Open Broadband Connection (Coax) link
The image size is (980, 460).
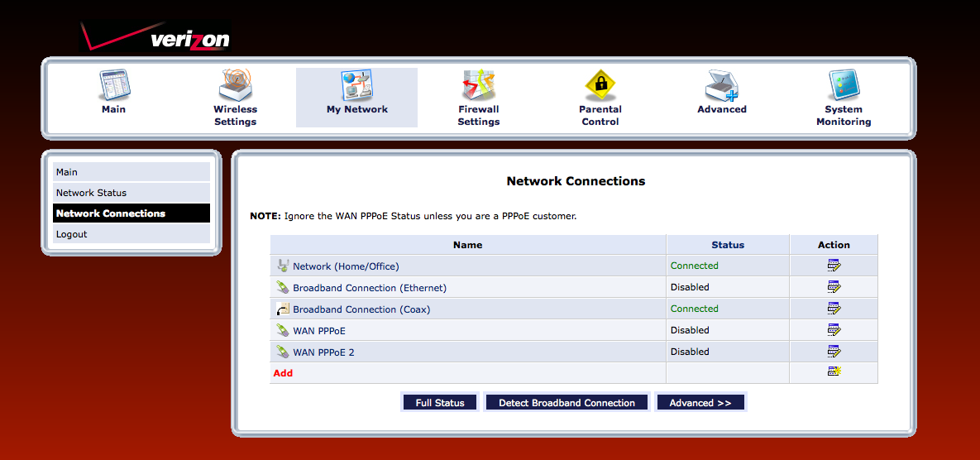(361, 309)
